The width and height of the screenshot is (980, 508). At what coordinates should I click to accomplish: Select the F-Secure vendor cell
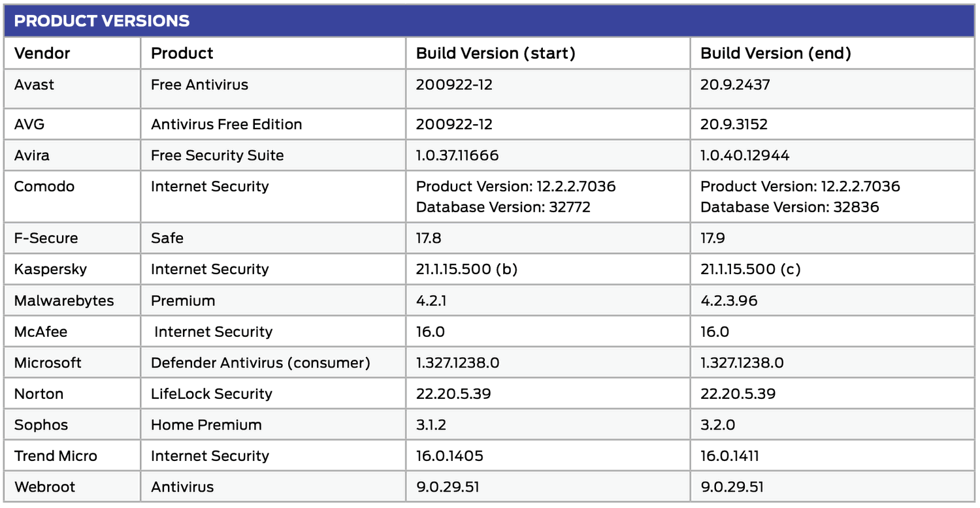(46, 238)
